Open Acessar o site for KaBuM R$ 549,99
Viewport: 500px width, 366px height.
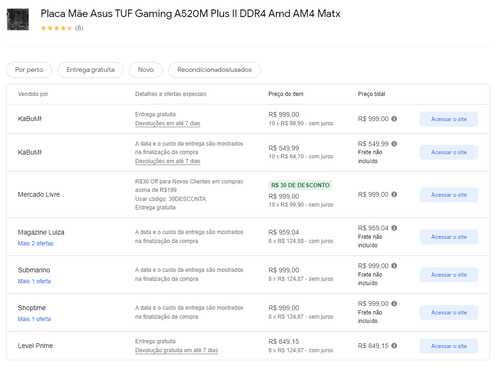pos(449,152)
